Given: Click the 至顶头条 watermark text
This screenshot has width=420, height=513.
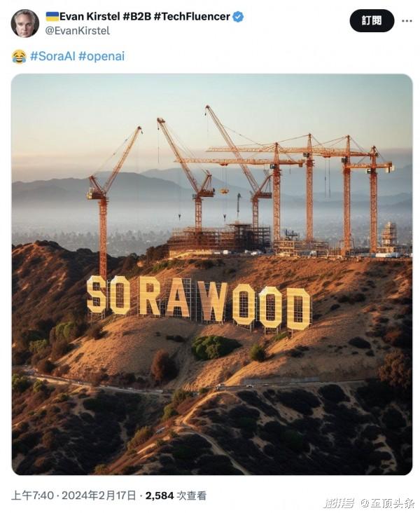Looking at the screenshot, I should tap(391, 502).
